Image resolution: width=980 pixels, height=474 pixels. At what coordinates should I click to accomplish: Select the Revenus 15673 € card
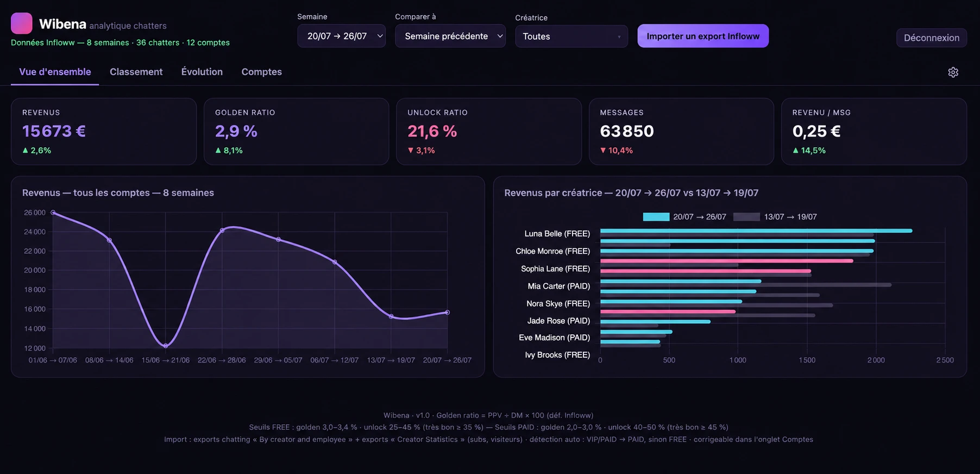104,132
